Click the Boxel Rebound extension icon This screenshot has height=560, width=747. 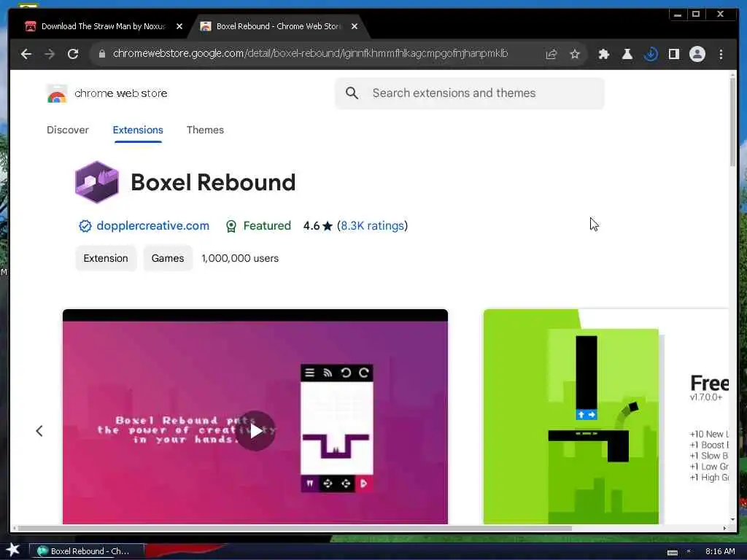click(x=97, y=182)
